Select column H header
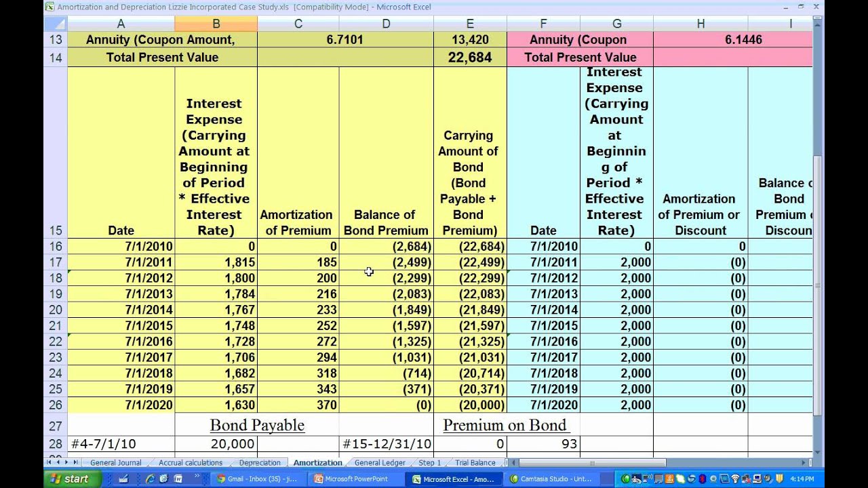The width and height of the screenshot is (868, 488). click(x=701, y=24)
